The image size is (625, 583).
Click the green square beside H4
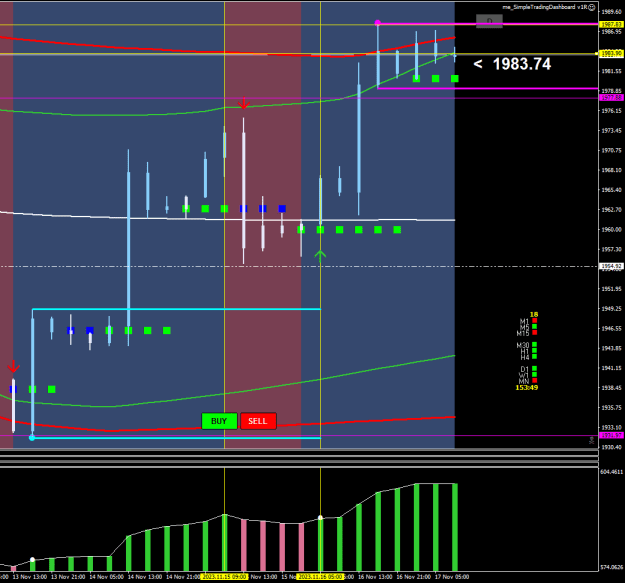pos(535,357)
